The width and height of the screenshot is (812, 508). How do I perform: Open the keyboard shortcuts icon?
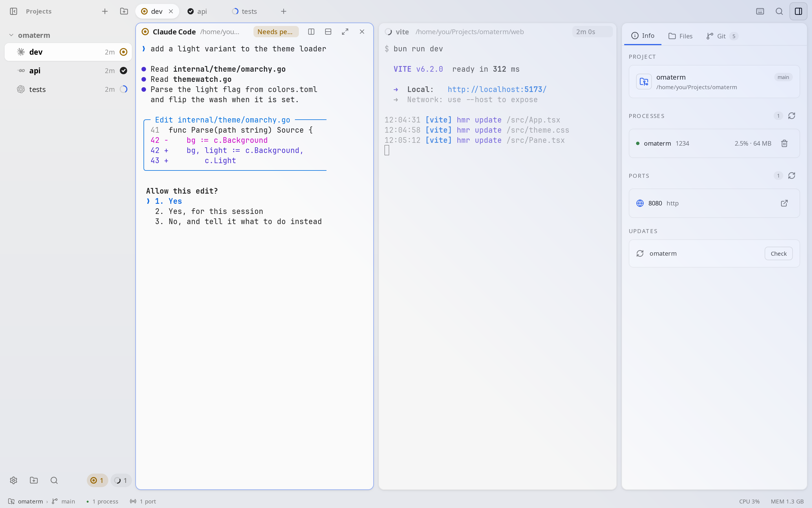click(x=760, y=11)
